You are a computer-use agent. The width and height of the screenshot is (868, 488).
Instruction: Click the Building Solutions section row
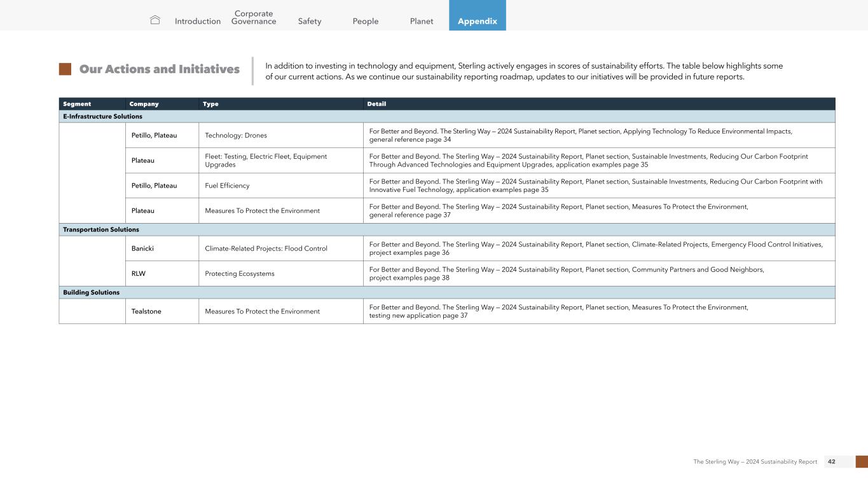tap(91, 292)
